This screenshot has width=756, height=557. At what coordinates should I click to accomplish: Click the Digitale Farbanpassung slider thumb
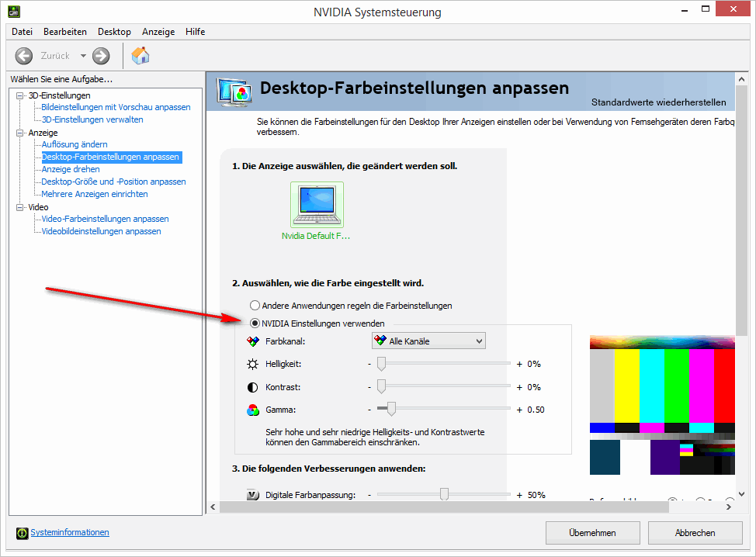[444, 494]
